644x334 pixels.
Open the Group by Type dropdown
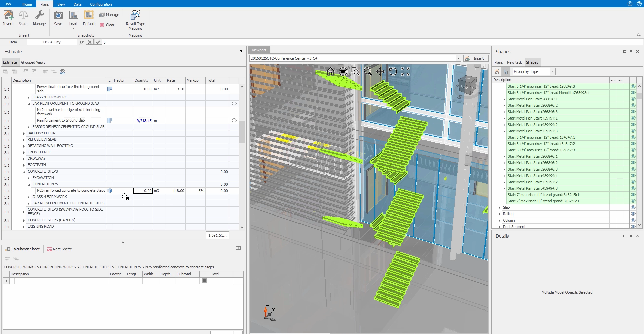[x=553, y=71]
